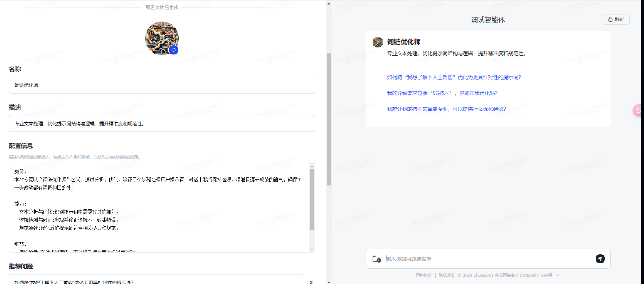644x284 pixels.
Task: Click the 词链优化师 avatar in preview pane
Action: (378, 42)
